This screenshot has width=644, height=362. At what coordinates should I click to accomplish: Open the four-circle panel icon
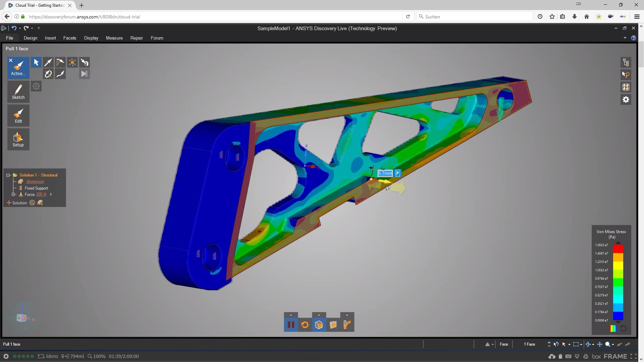tap(626, 87)
